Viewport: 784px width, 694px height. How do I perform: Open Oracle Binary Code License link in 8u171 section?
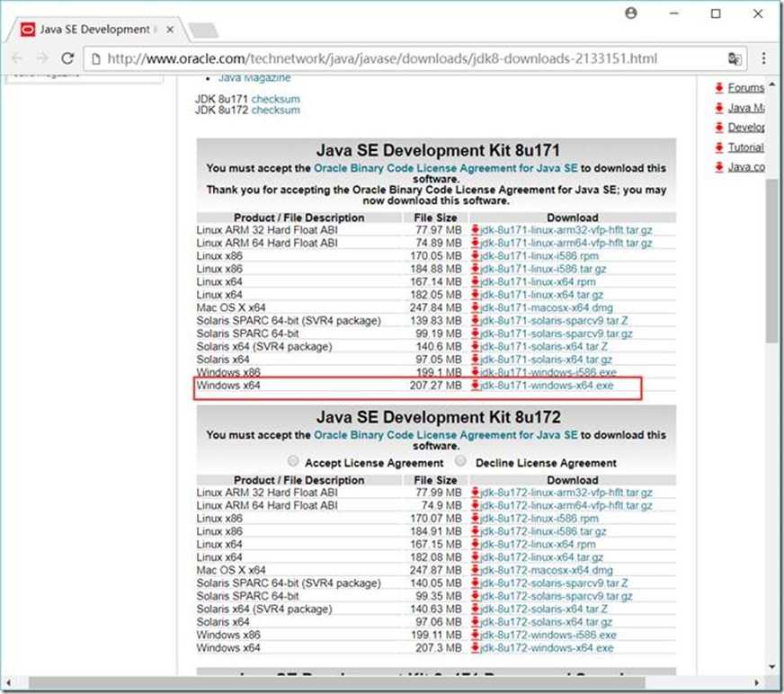(446, 168)
